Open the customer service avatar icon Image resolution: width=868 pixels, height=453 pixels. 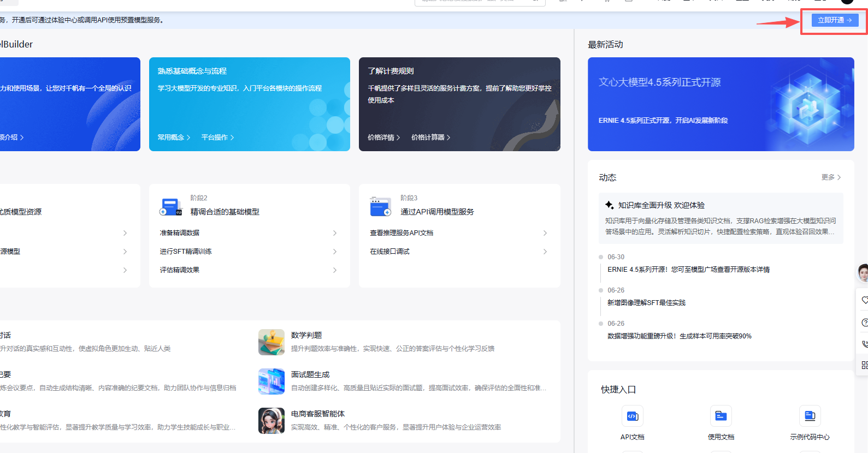coord(863,272)
